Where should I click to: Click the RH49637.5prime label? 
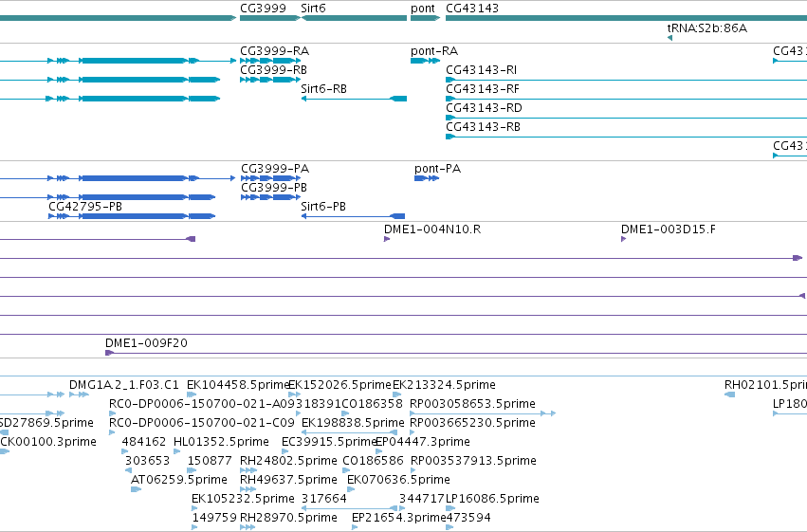point(288,481)
